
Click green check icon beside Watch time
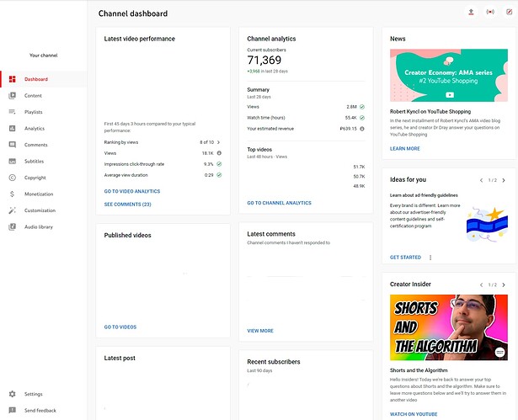(x=362, y=118)
